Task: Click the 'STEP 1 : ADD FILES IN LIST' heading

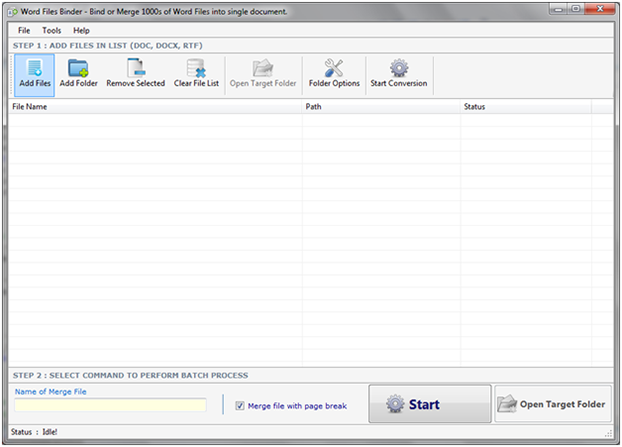Action: (107, 46)
